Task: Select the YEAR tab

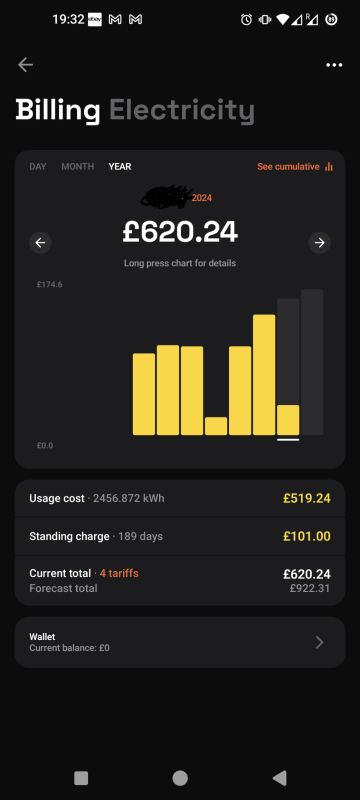Action: pos(120,167)
